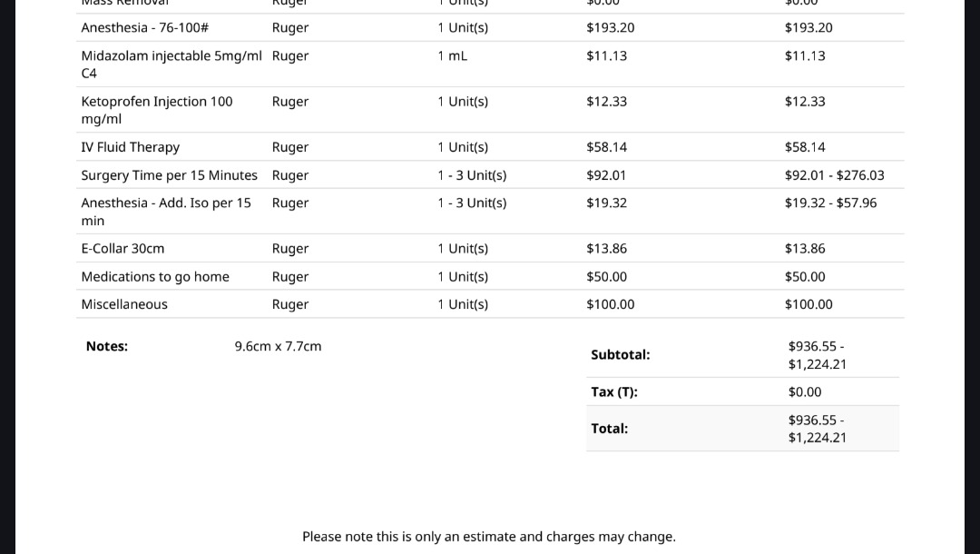Click the Notes label

click(107, 346)
